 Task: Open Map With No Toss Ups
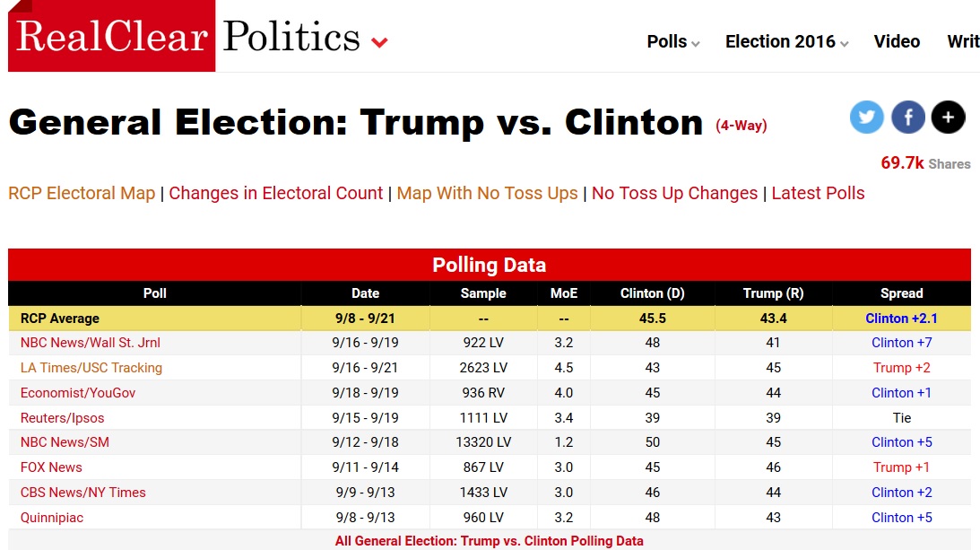coord(487,193)
